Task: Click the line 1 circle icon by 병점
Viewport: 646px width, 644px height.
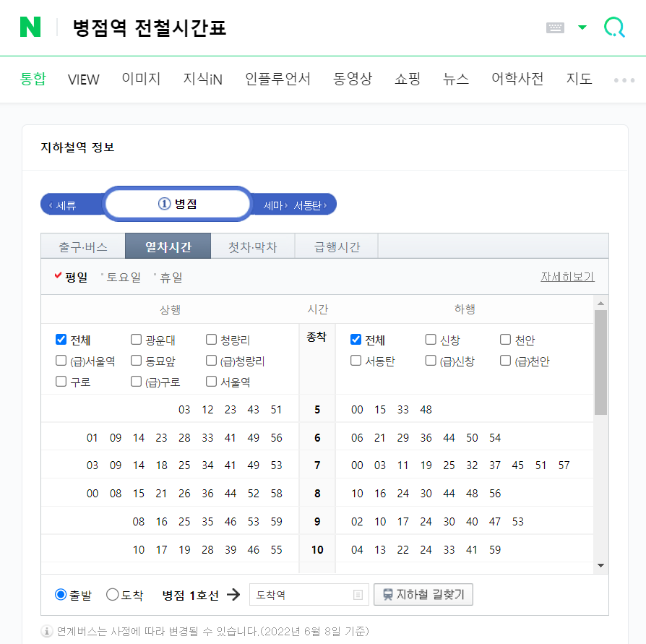Action: click(x=164, y=204)
